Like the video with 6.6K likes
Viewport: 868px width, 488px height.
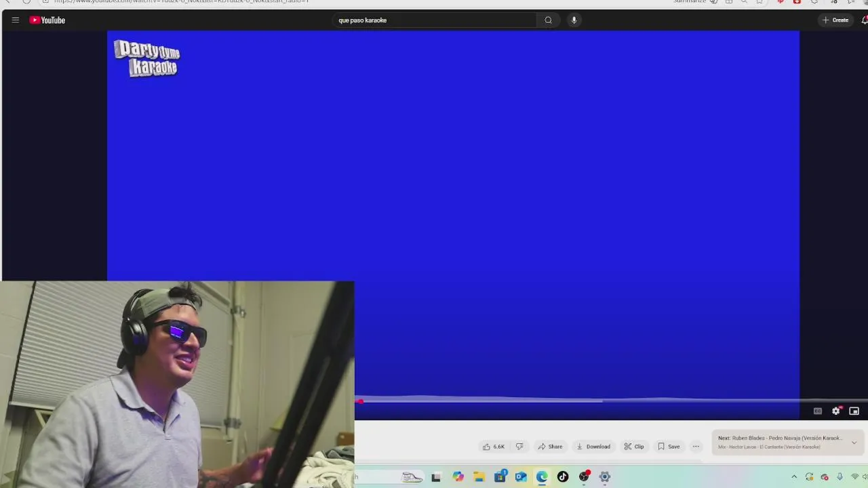(494, 447)
